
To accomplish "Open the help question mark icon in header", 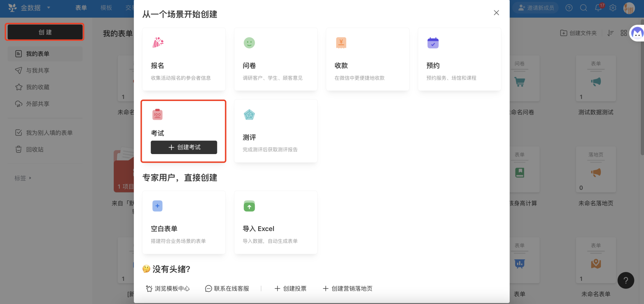I will coord(569,8).
